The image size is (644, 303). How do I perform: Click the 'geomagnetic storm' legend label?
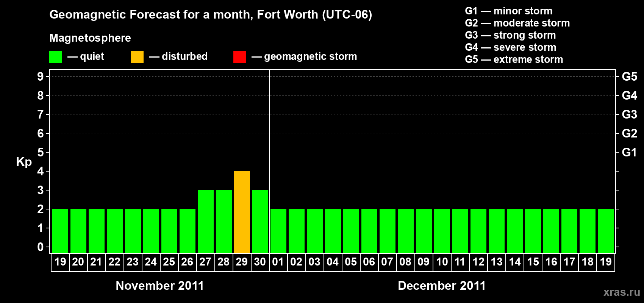[x=310, y=56]
